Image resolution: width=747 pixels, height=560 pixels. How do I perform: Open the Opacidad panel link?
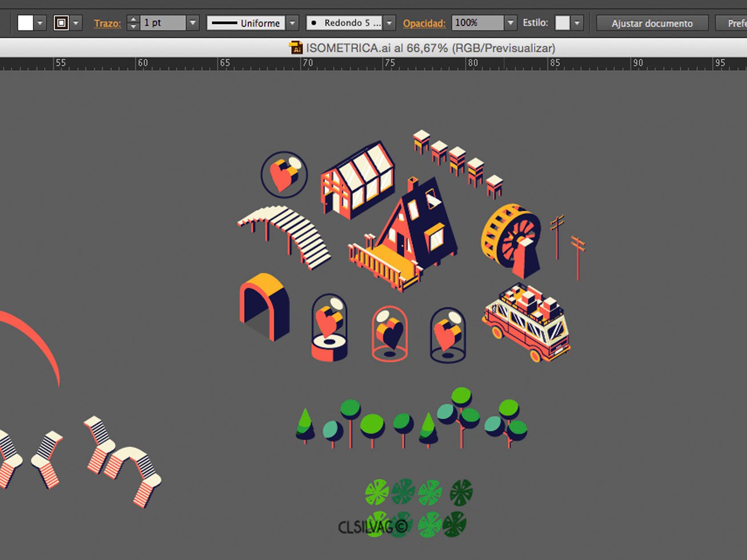(424, 24)
